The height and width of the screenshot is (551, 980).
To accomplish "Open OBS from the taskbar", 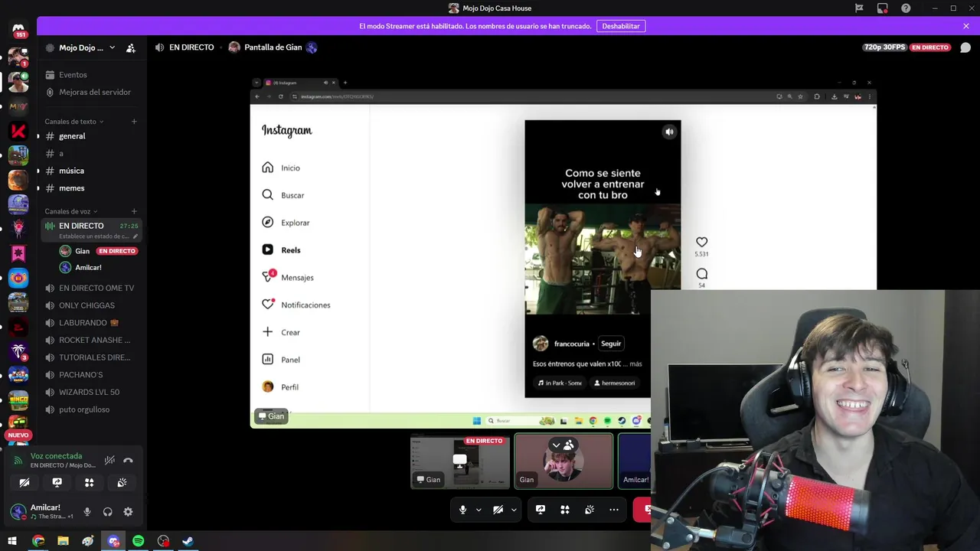I will click(163, 541).
